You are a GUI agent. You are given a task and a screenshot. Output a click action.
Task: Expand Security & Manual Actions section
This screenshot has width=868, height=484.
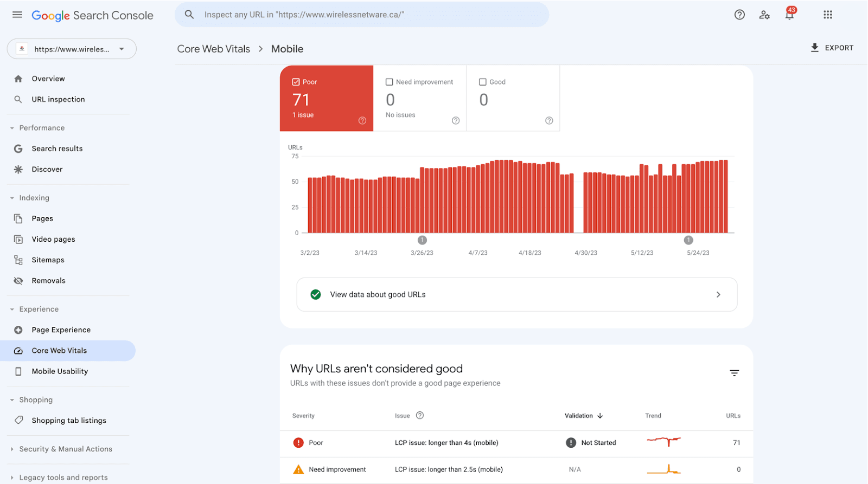tap(12, 449)
